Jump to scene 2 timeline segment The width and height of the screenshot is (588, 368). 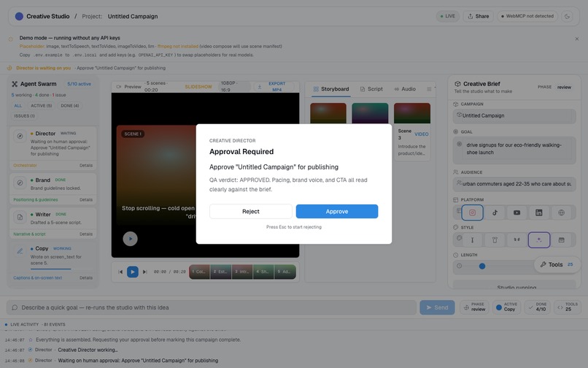pyautogui.click(x=221, y=272)
